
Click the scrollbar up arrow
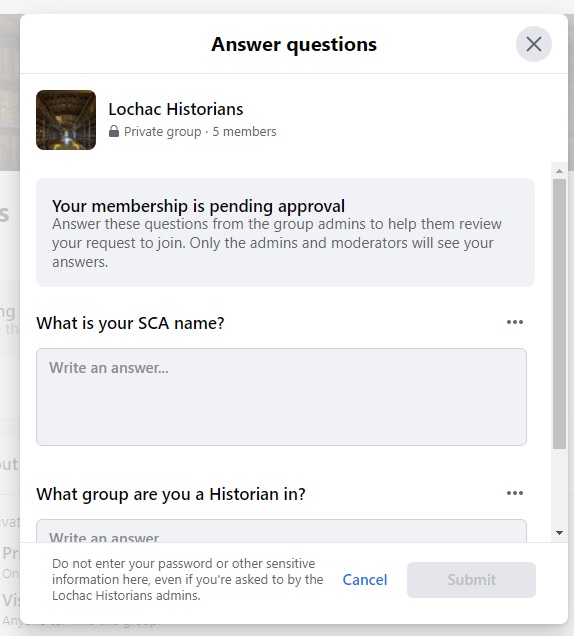point(559,171)
